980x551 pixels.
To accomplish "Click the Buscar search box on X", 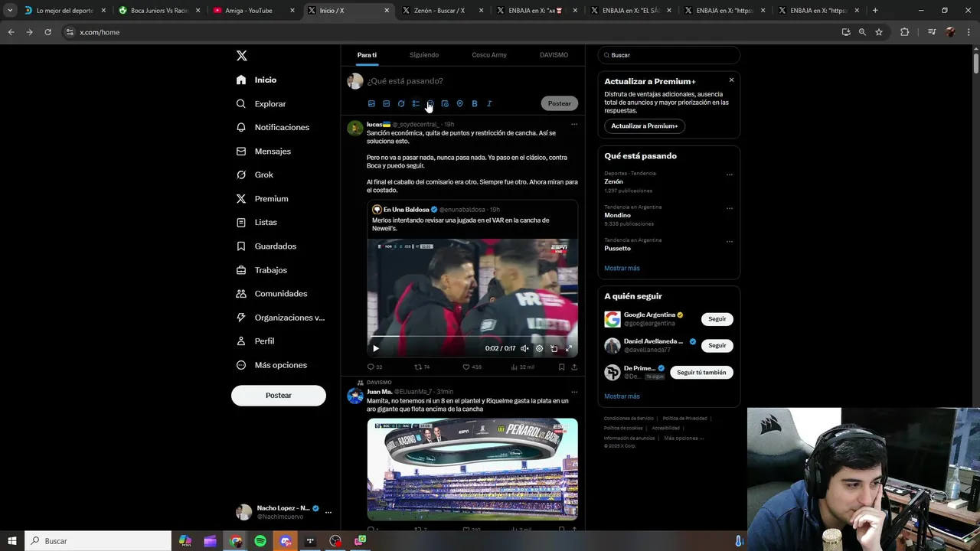I will pos(669,55).
